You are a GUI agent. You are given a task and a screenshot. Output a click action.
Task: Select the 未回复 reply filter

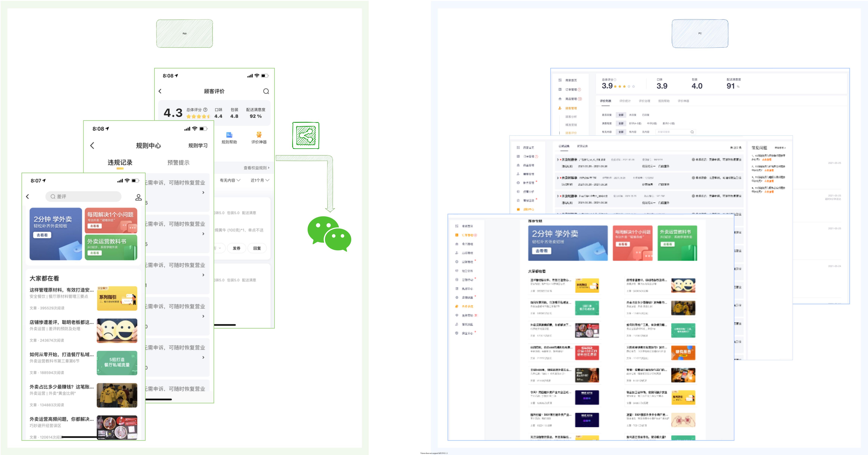click(632, 115)
